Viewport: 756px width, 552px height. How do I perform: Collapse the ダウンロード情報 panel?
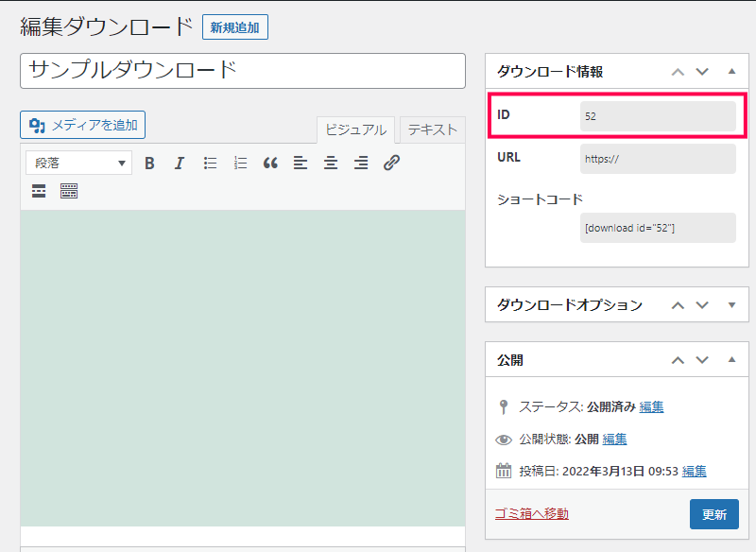731,71
